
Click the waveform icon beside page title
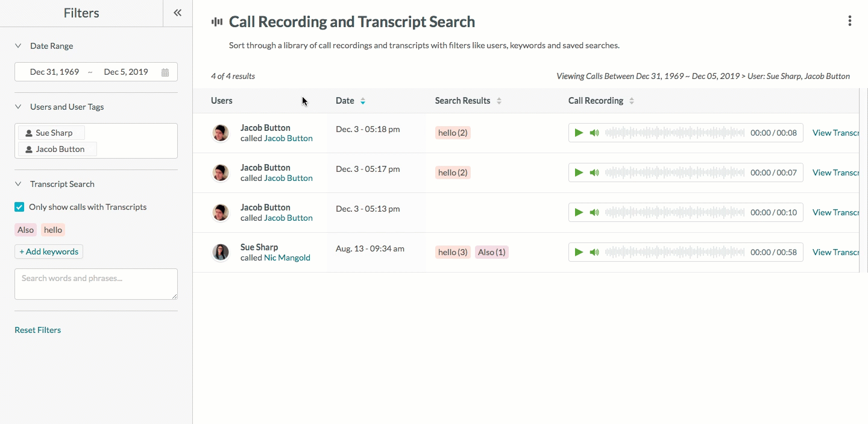[217, 22]
